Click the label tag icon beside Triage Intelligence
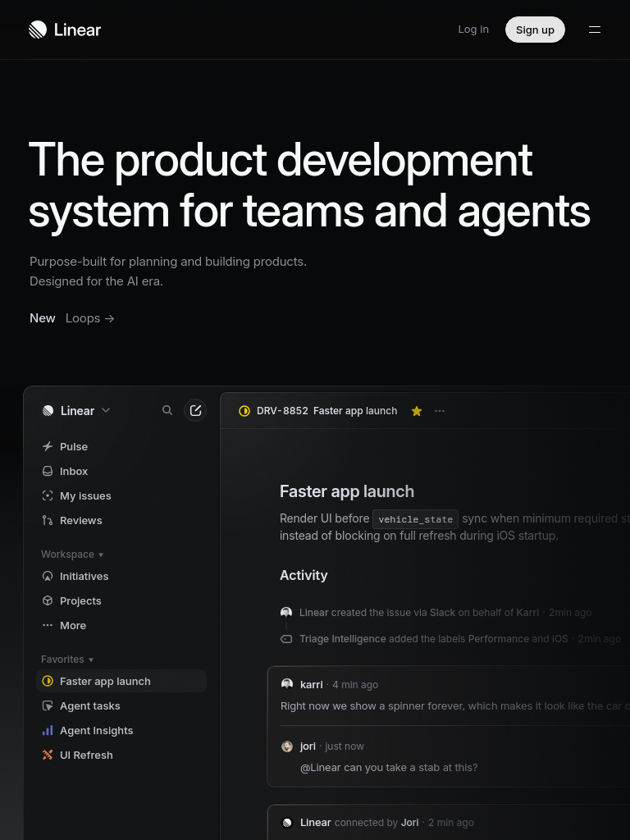This screenshot has width=630, height=840. (x=286, y=638)
